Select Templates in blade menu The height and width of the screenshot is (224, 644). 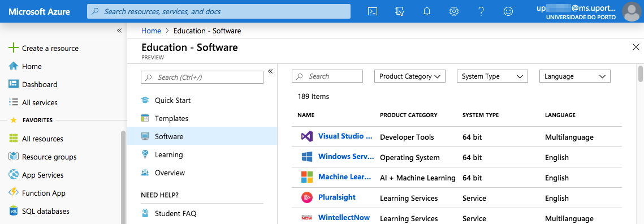171,118
